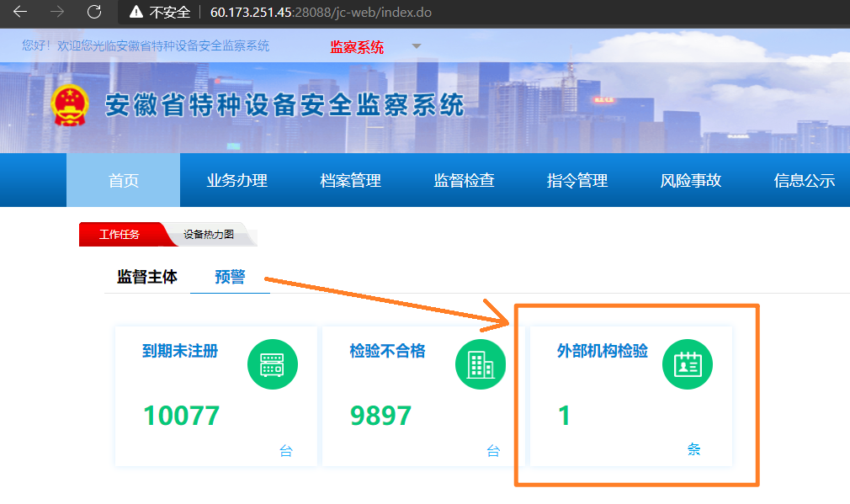Go back using the browser back arrow

coord(20,12)
